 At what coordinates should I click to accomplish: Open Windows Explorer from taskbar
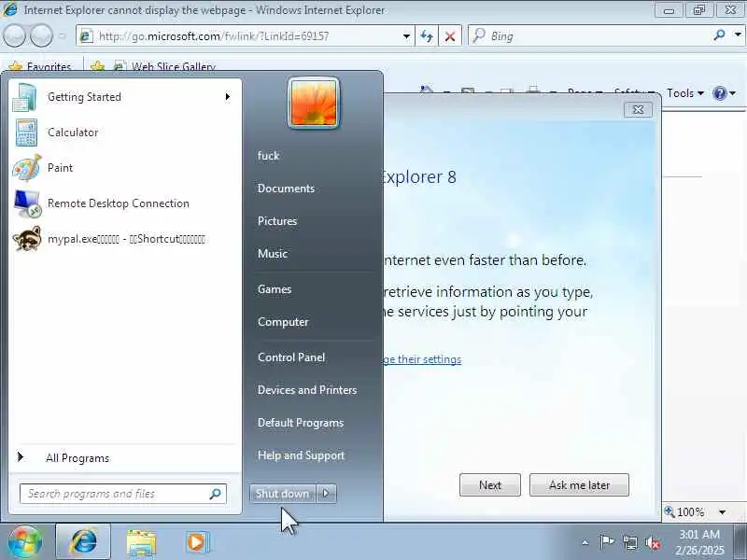141,543
